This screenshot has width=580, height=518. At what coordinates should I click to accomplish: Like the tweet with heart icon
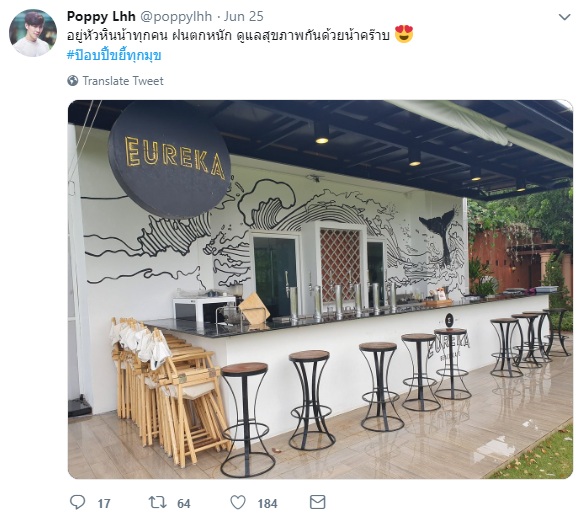coord(238,503)
